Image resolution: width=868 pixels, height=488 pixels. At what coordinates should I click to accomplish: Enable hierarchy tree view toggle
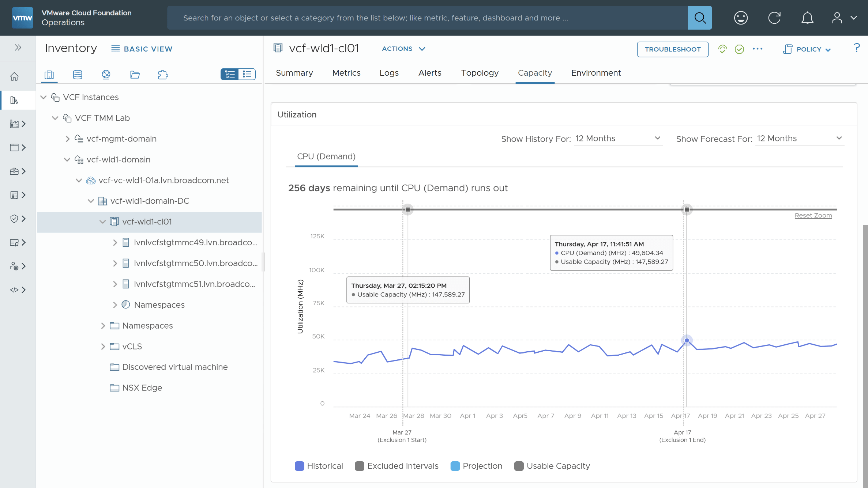pos(230,74)
